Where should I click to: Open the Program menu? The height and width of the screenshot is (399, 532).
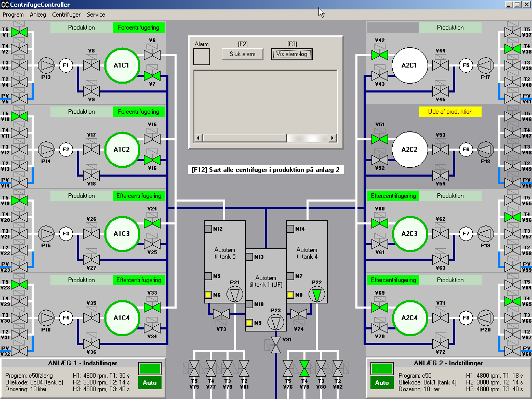pos(13,15)
